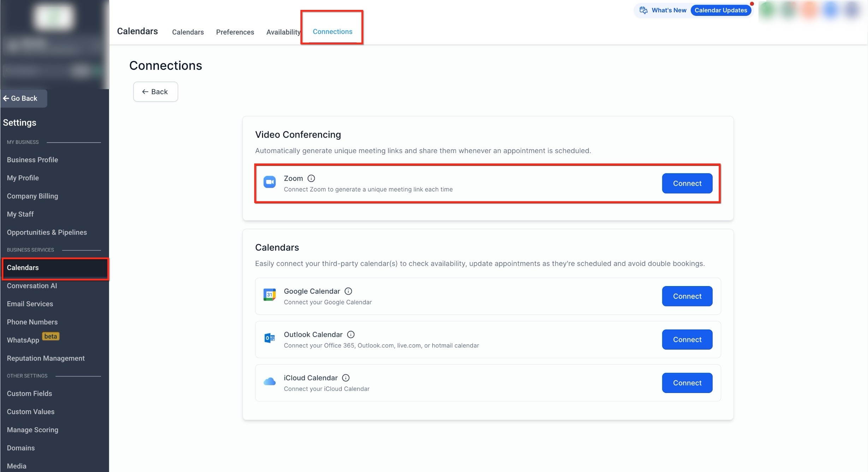Click the Google Calendar info icon
Viewport: 868px width, 472px height.
[348, 291]
